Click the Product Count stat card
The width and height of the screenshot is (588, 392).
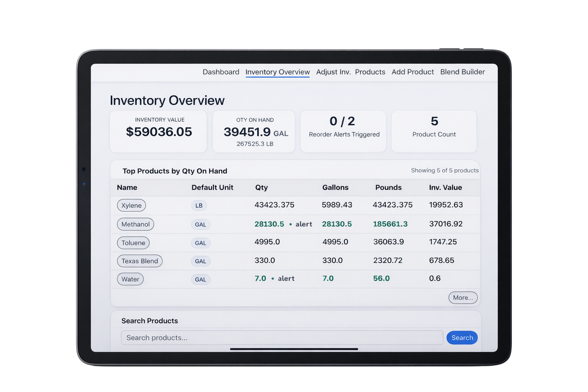434,131
